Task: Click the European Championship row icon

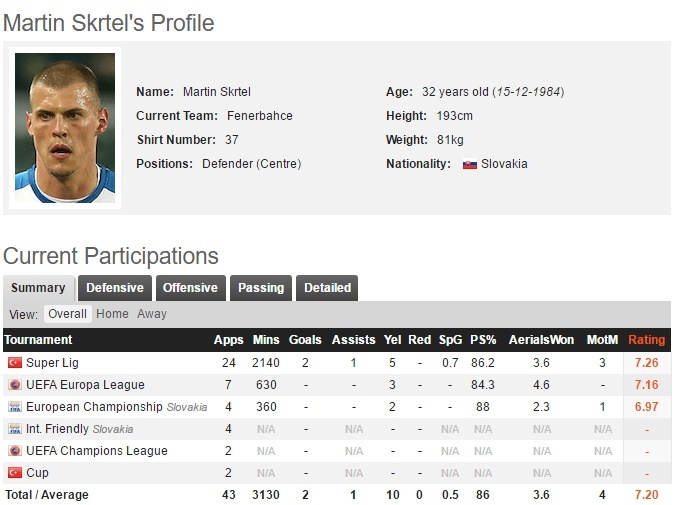Action: (14, 407)
